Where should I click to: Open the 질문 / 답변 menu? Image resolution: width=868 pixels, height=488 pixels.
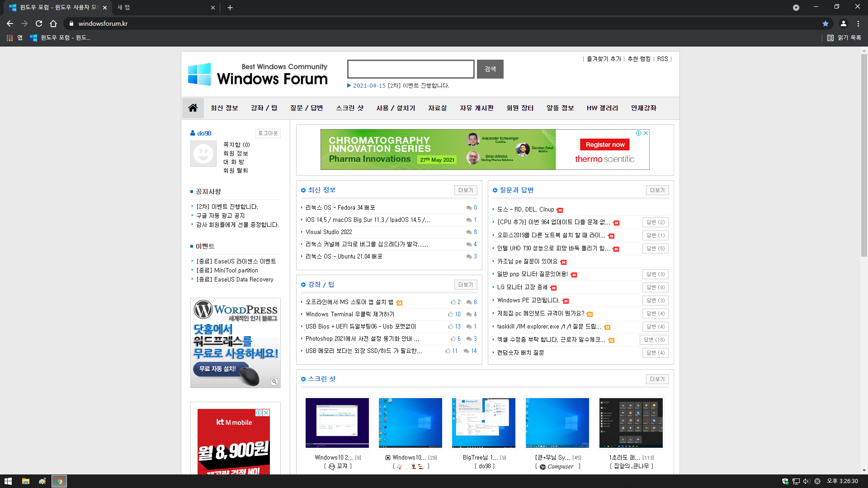[x=307, y=108]
